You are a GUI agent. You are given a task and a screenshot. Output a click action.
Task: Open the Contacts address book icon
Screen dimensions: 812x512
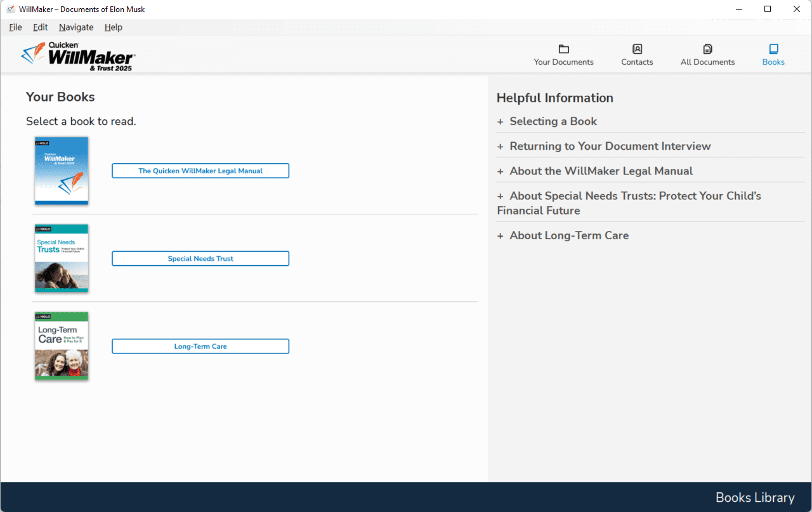[637, 49]
